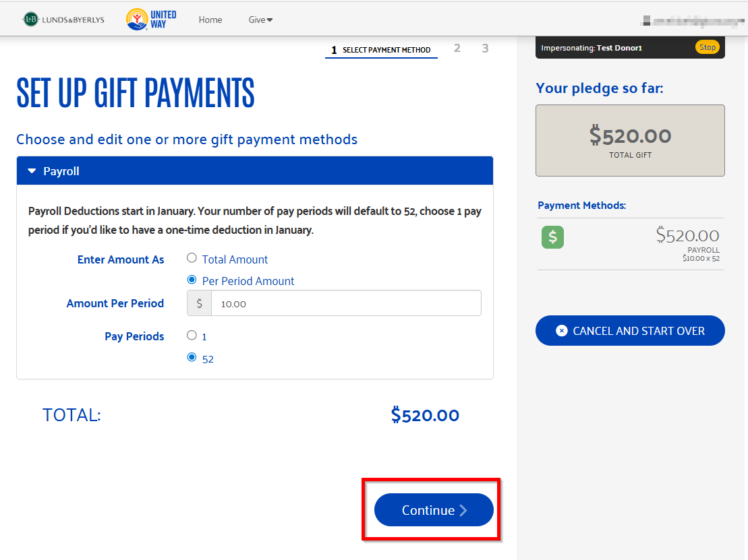Click Cancel and Start Over
The width and height of the screenshot is (748, 560).
pos(630,331)
